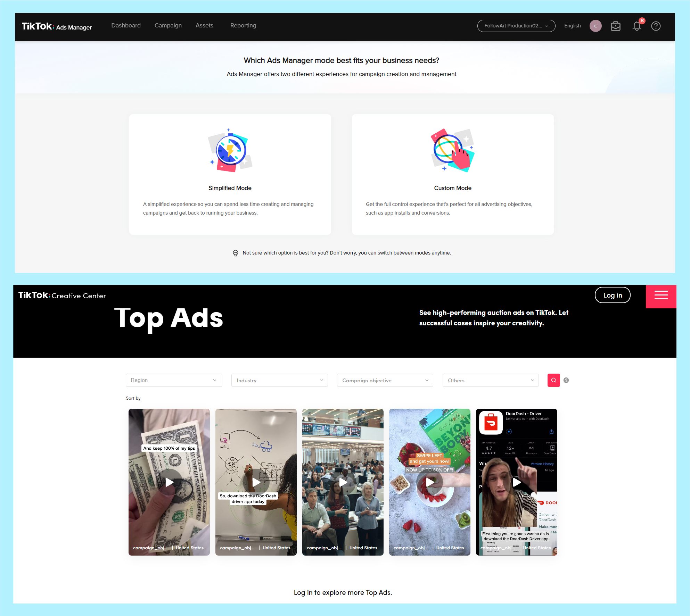Click the filter help tooltip icon

tap(566, 380)
